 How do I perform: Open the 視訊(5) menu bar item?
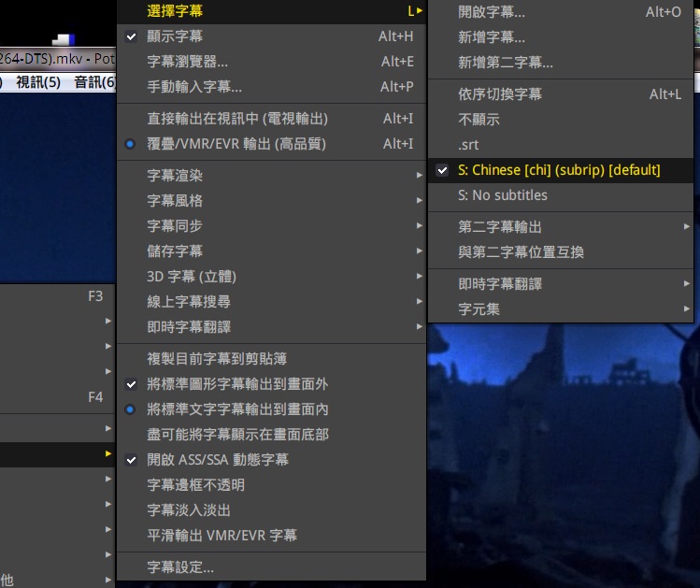point(38,82)
